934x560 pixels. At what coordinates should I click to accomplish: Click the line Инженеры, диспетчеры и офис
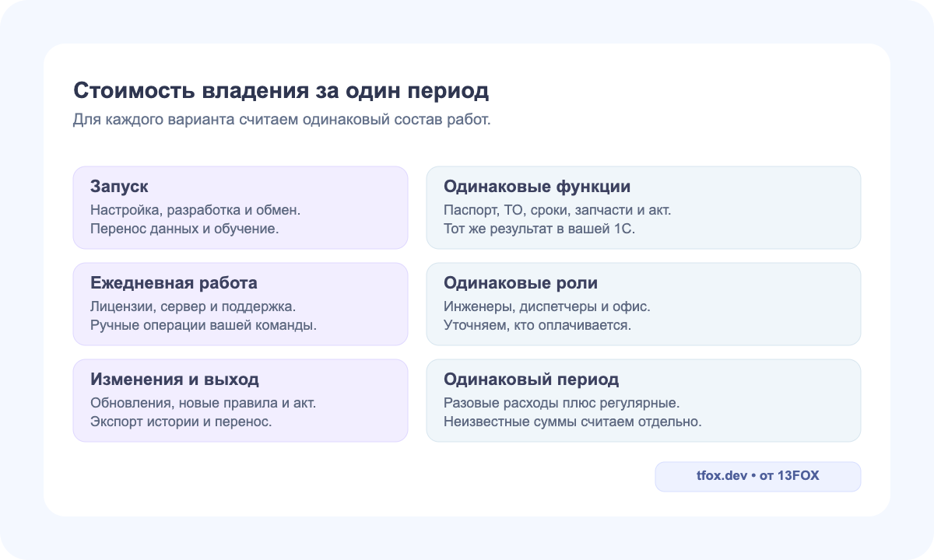(547, 306)
